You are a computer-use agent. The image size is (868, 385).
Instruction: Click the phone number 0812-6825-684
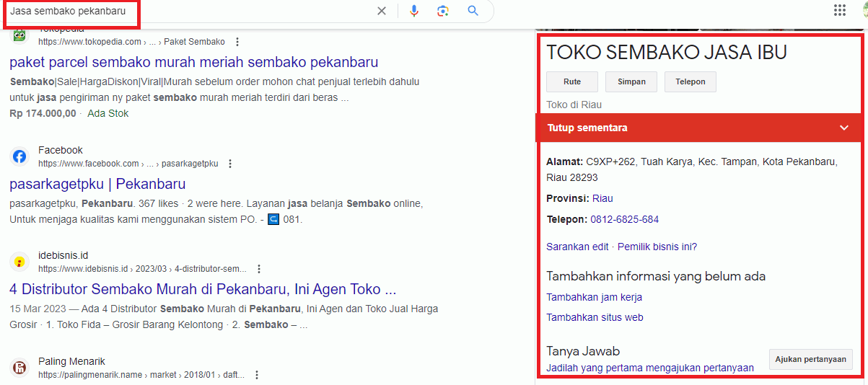click(x=624, y=219)
